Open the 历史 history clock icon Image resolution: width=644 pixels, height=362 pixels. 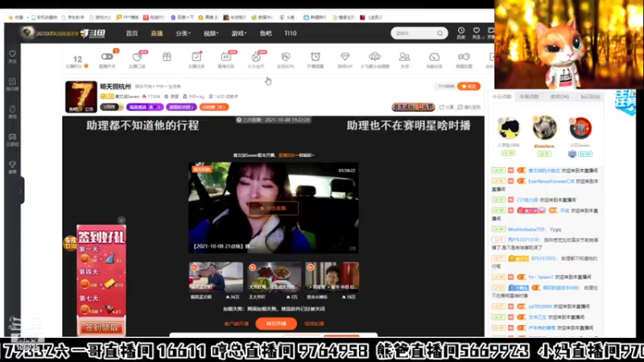461,33
